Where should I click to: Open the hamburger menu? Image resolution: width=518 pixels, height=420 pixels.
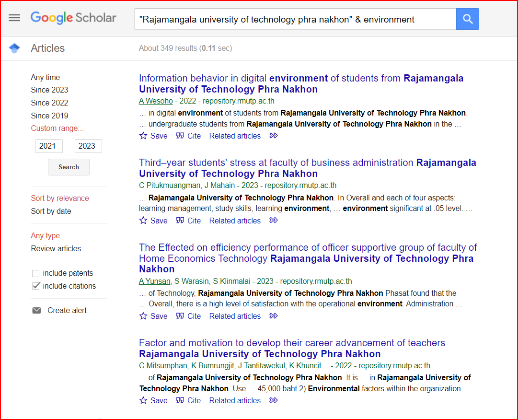click(14, 18)
